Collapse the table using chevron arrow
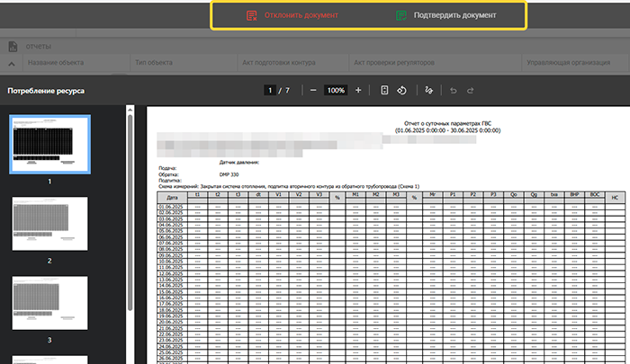The image size is (630, 364). pos(12,64)
